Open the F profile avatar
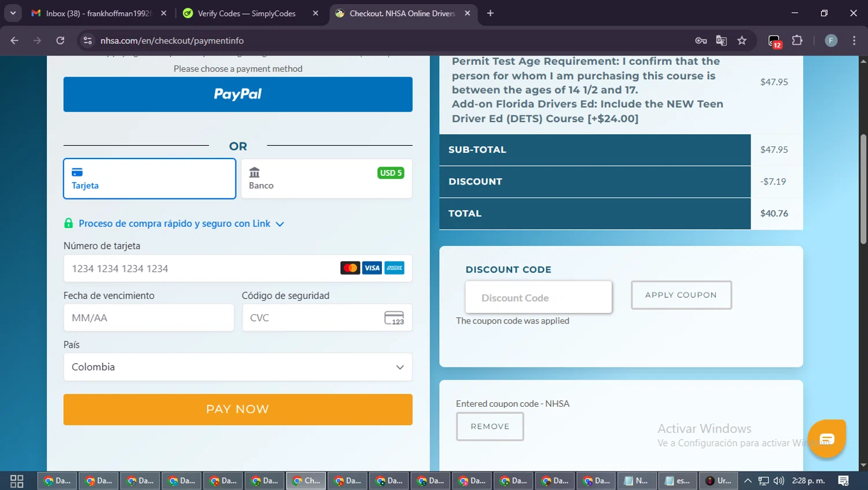The height and width of the screenshot is (490, 868). pos(831,40)
